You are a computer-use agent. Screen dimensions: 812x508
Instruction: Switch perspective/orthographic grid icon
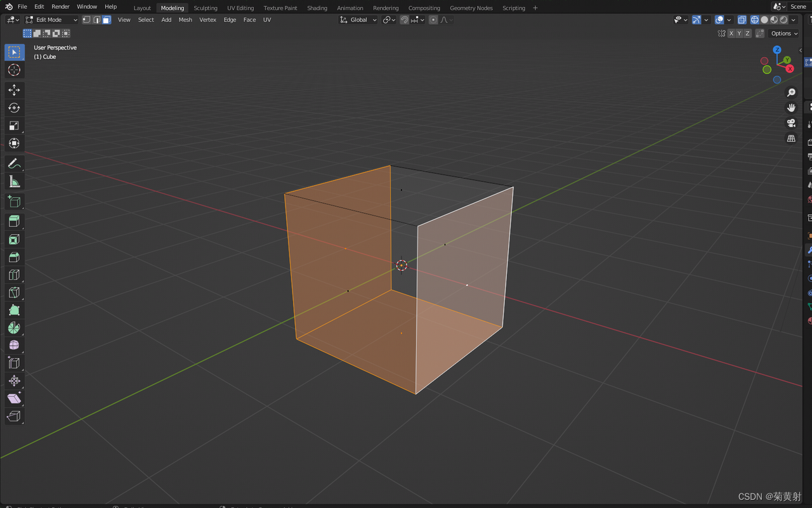tap(791, 138)
